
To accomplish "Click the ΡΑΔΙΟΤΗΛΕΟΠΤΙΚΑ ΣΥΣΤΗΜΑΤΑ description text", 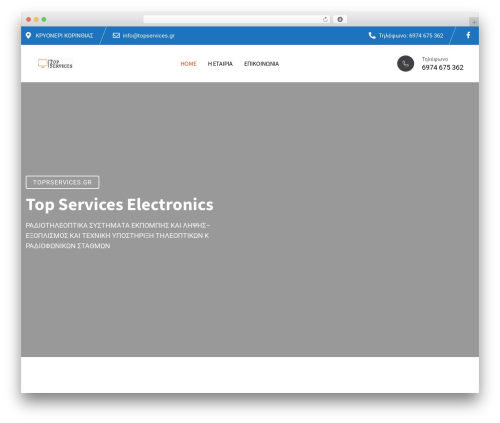I will (x=118, y=236).
